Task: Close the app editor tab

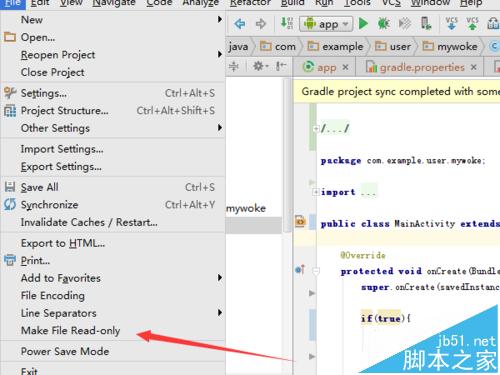Action: [345, 67]
